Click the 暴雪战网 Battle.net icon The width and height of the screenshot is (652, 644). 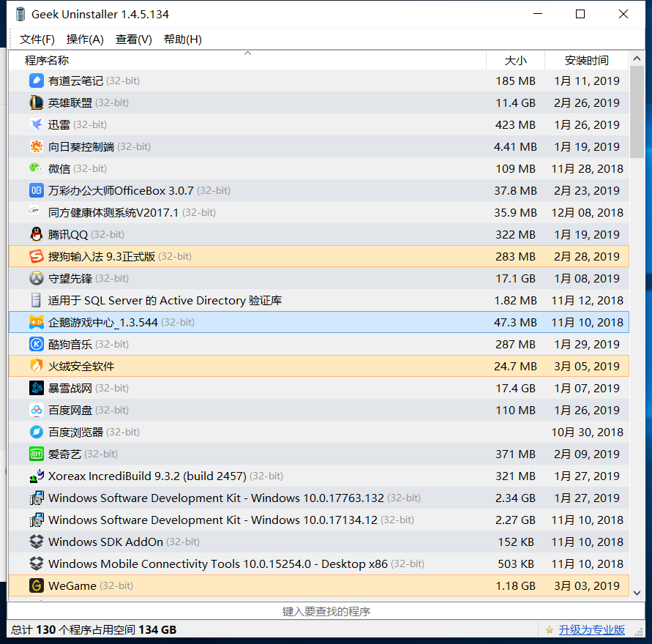(x=36, y=388)
